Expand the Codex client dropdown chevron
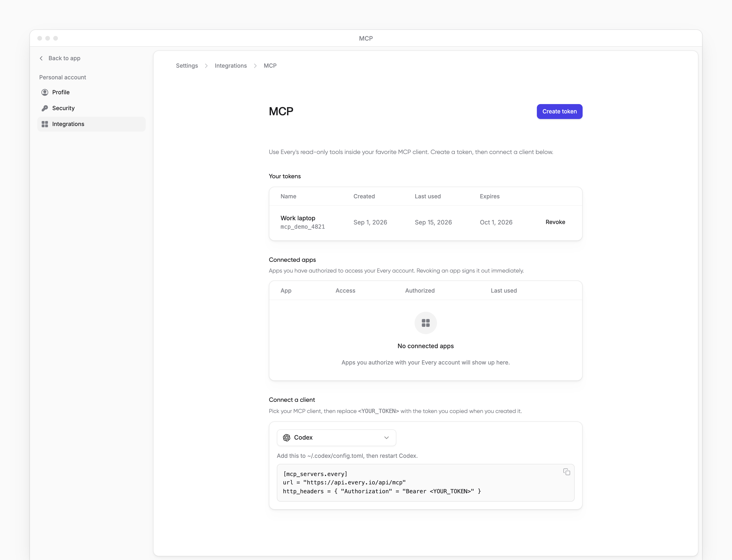 click(386, 438)
